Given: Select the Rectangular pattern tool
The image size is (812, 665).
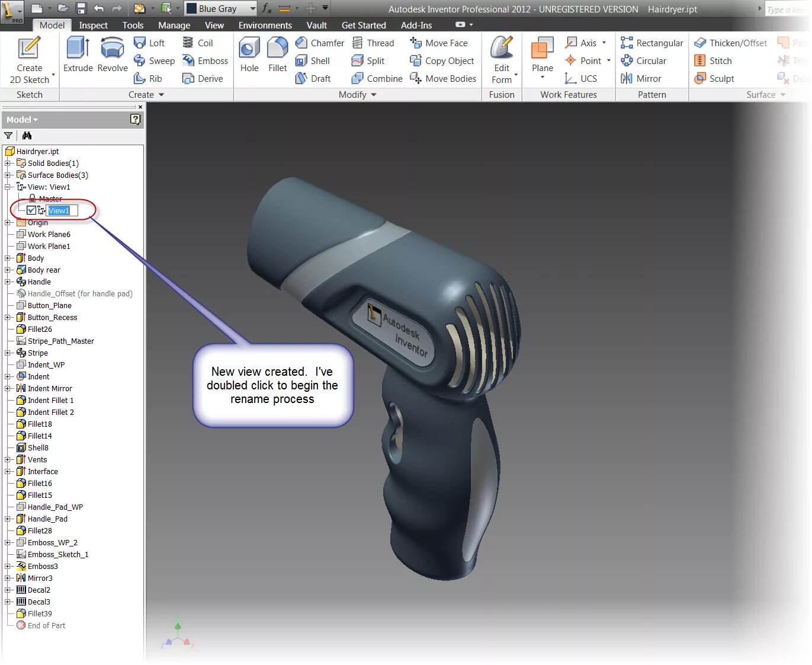Looking at the screenshot, I should 652,43.
